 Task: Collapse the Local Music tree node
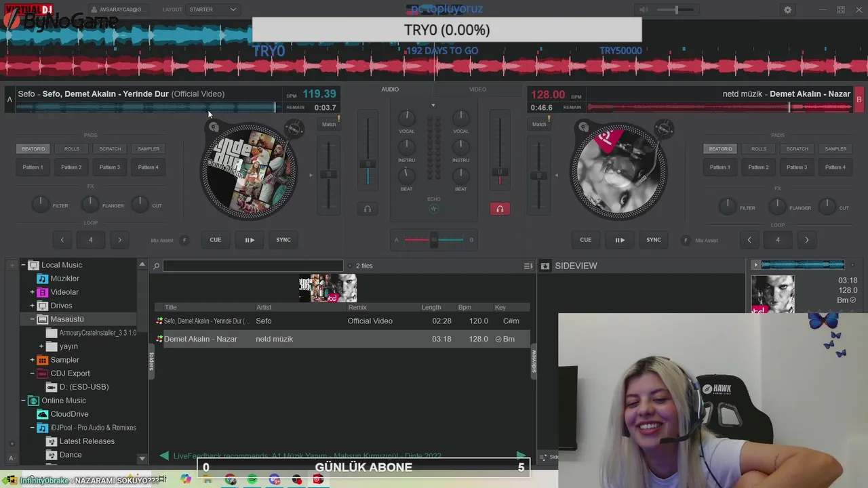(x=22, y=265)
